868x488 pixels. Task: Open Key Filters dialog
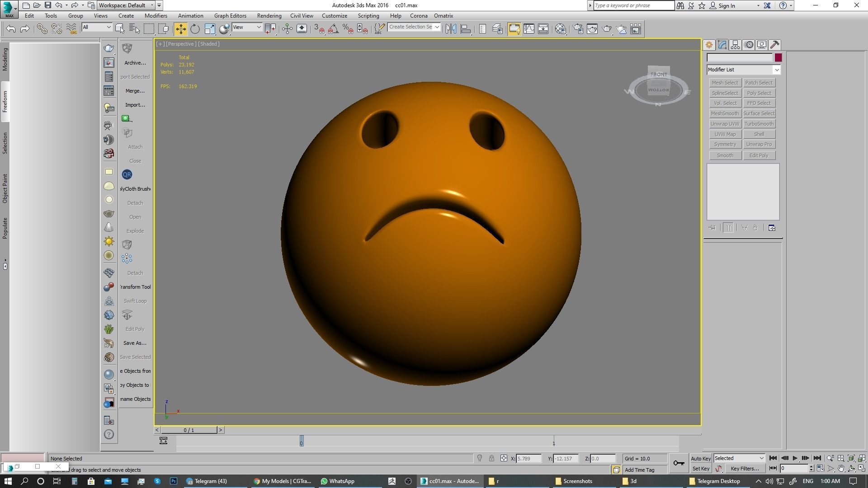tap(745, 469)
